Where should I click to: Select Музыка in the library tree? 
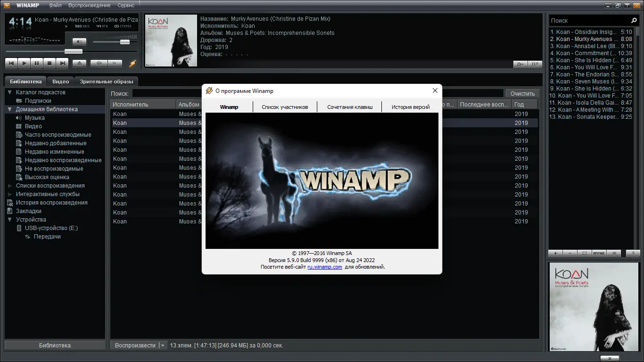click(35, 118)
